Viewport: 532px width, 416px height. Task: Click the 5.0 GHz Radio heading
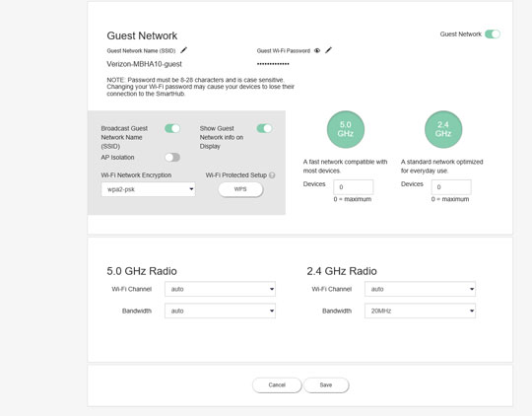pyautogui.click(x=142, y=271)
